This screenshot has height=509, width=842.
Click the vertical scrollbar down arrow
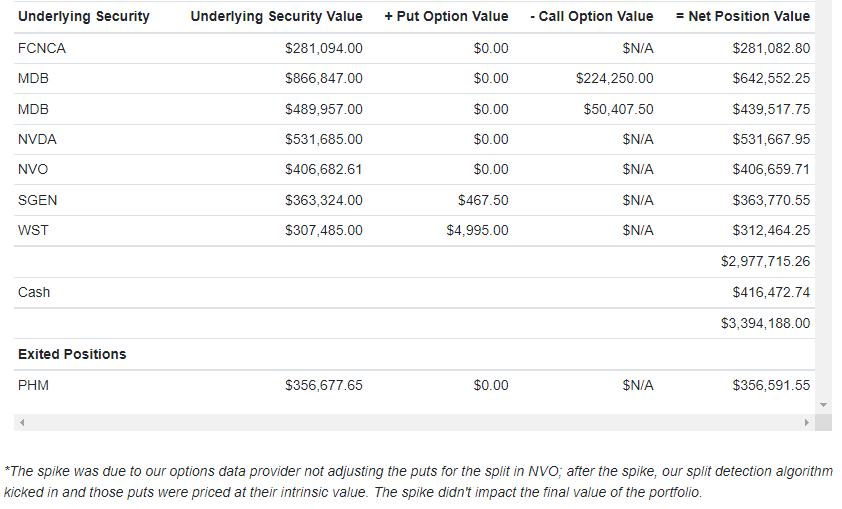tap(823, 405)
